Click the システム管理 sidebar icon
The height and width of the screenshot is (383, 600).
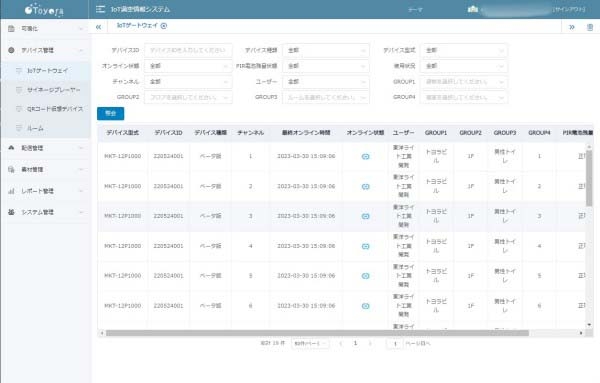[11, 212]
